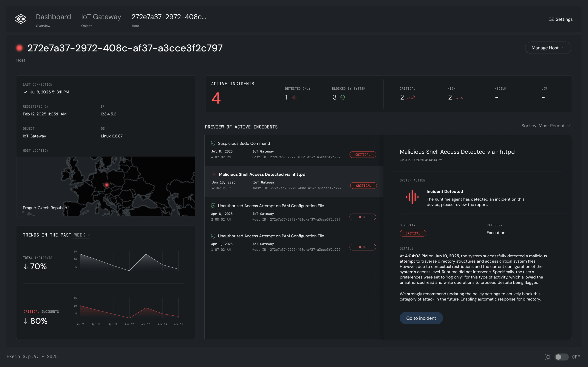The height and width of the screenshot is (367, 588).
Task: Click the sun icon near the theme switch
Action: pos(548,357)
